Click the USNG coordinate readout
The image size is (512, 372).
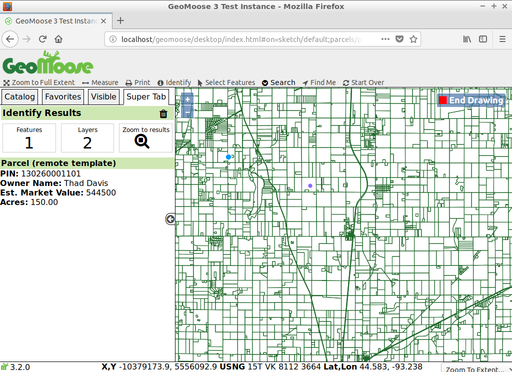click(x=270, y=367)
